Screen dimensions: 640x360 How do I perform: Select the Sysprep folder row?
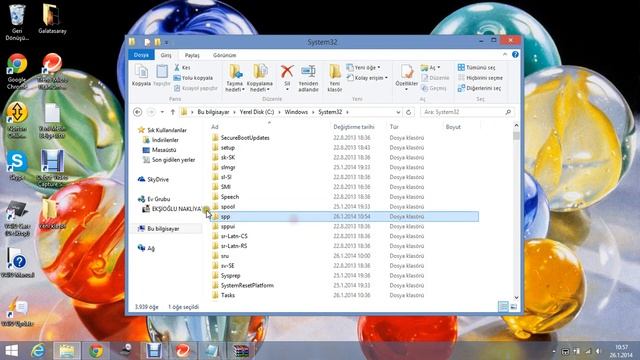coord(345,276)
